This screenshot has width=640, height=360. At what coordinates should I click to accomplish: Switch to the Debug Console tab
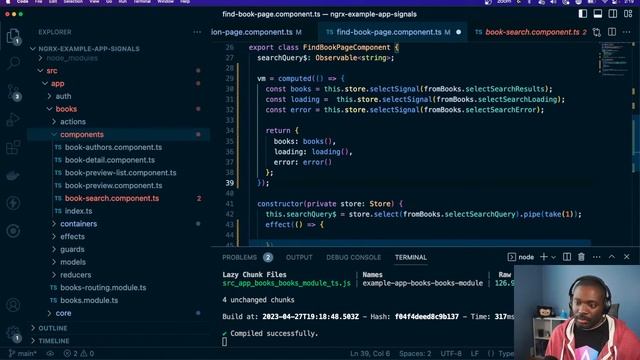[353, 257]
